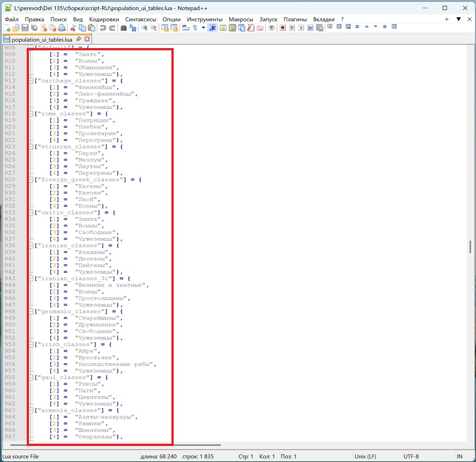The image size is (476, 462).
Task: Jump to last difference toolbar icon
Action: pos(385,27)
